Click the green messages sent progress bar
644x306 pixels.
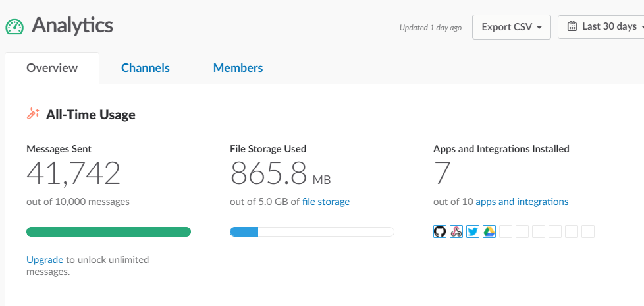click(x=109, y=231)
